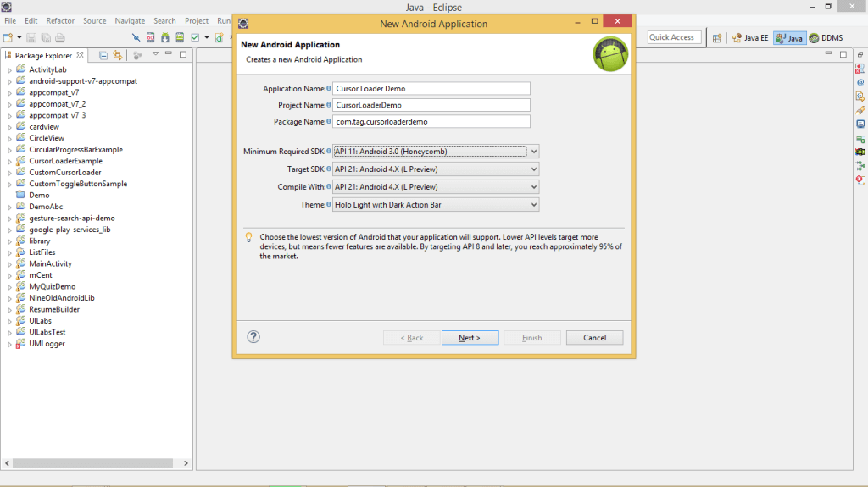The image size is (868, 487).
Task: Click the Quick Access search field
Action: [674, 37]
